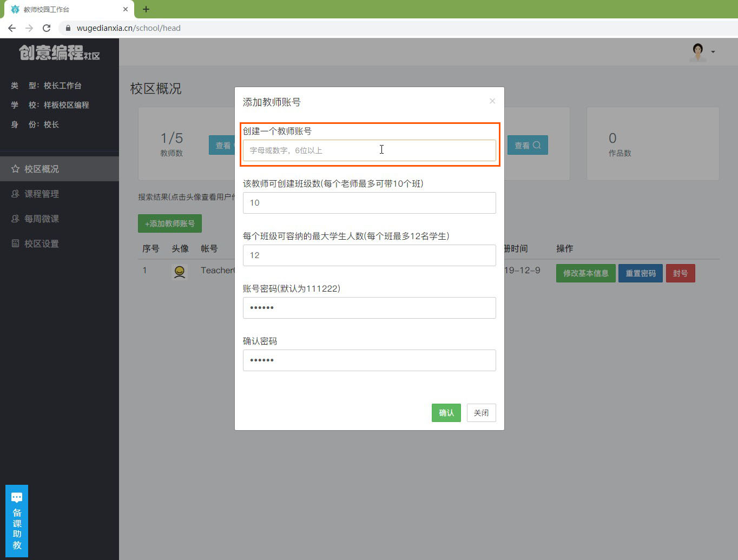Click the 重置密码 button
This screenshot has height=560, width=738.
[641, 273]
